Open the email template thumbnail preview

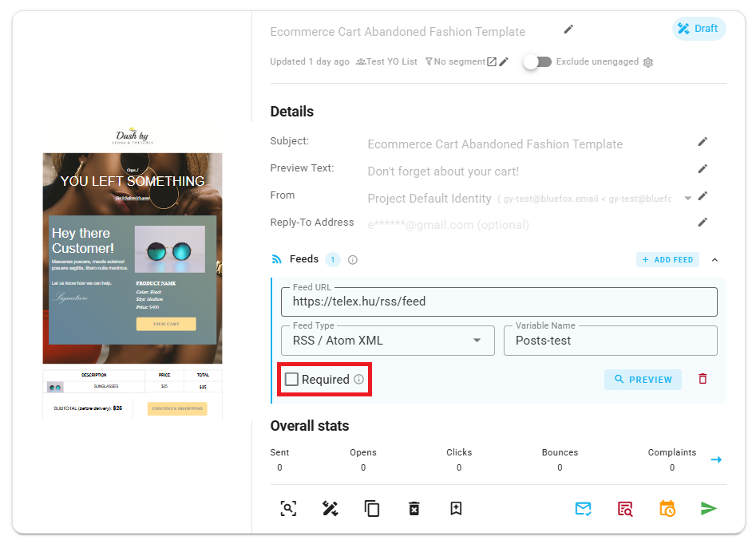(133, 272)
